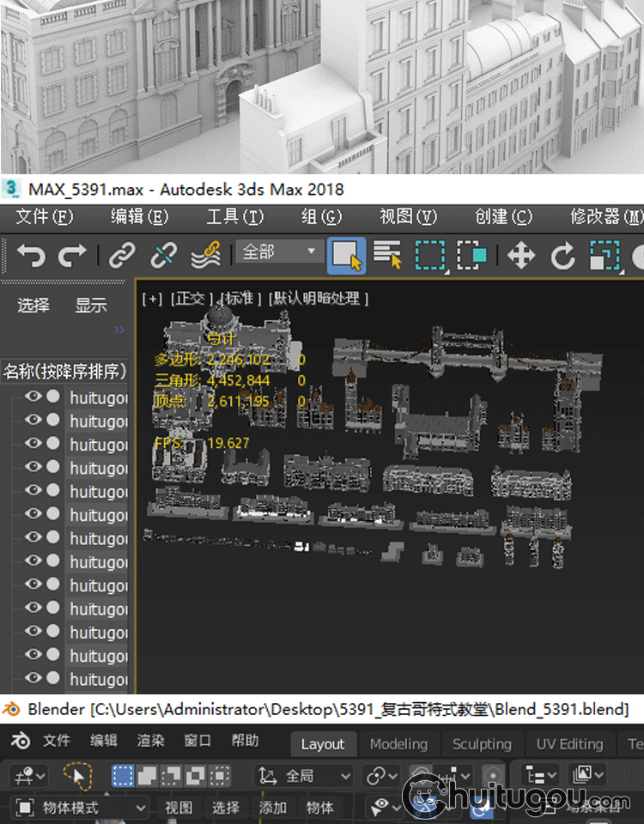Choose Invert Selection mode icon

pos(195,776)
